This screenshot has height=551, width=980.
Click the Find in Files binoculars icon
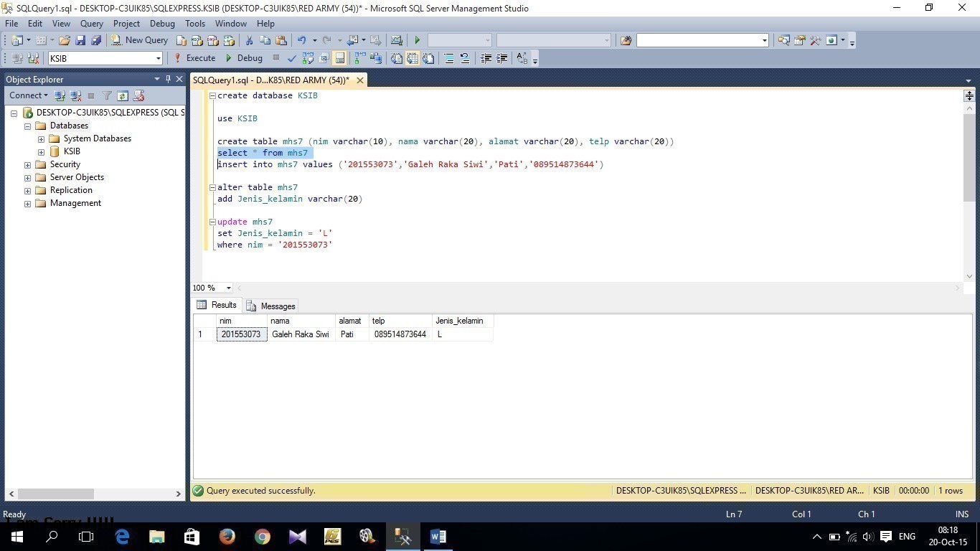click(x=626, y=40)
